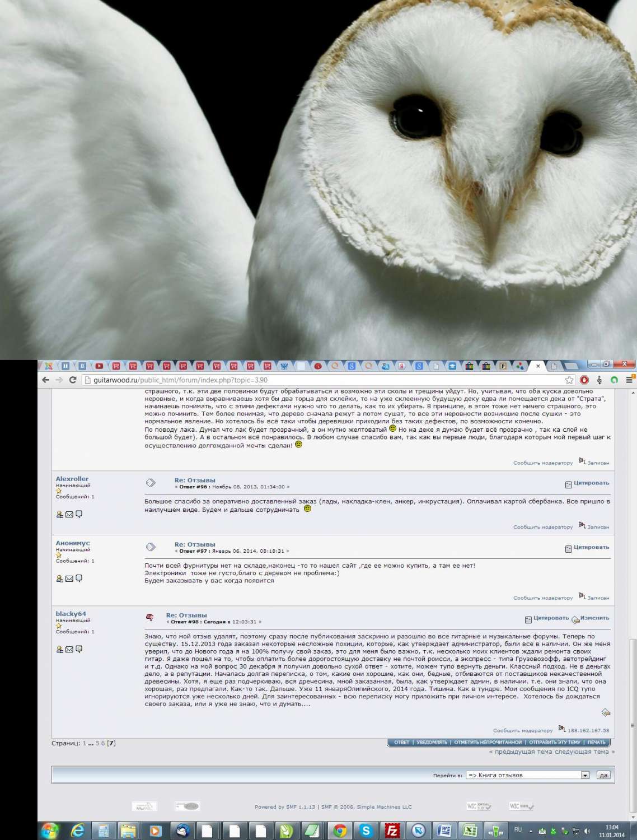Screen dimensions: 637x840
Task: Click the email icon under Alexroller
Action: (69, 514)
